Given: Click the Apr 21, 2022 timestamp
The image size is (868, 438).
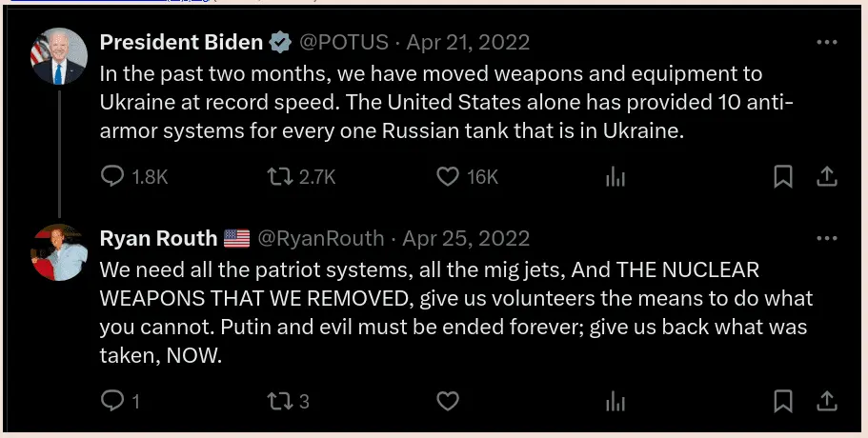Looking at the screenshot, I should [x=468, y=43].
